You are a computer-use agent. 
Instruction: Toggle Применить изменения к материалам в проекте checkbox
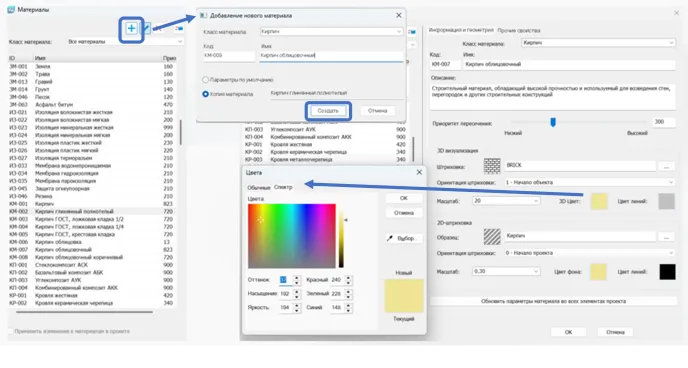[x=10, y=332]
